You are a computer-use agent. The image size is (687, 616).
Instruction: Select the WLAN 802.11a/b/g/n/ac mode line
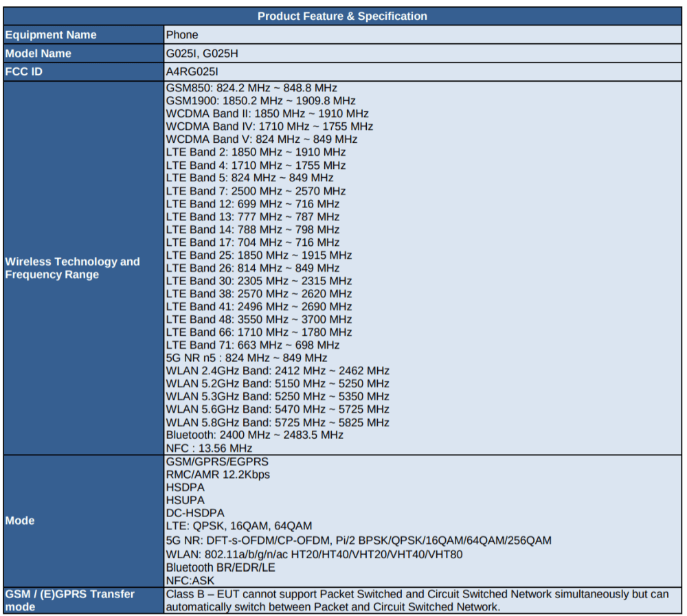coord(314,554)
